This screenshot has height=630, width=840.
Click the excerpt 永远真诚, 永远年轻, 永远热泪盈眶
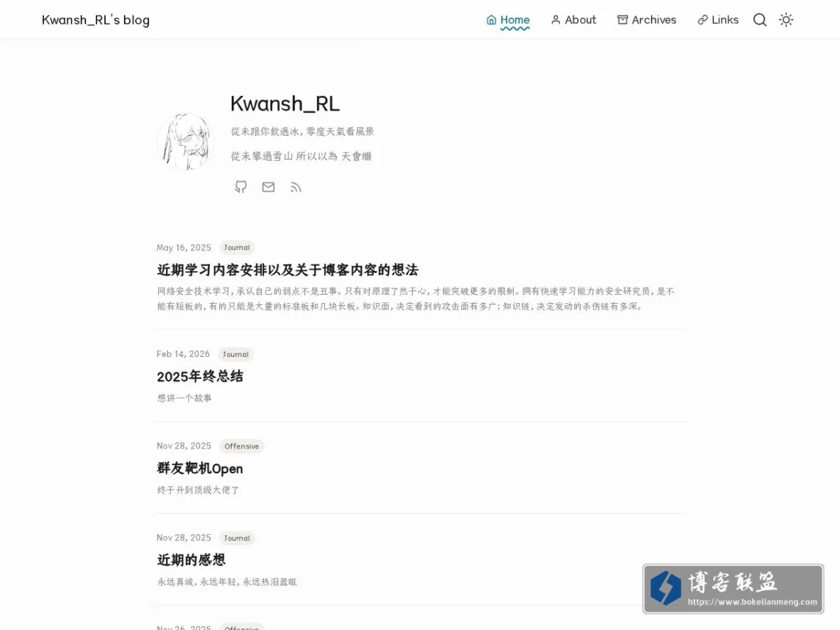[x=227, y=582]
